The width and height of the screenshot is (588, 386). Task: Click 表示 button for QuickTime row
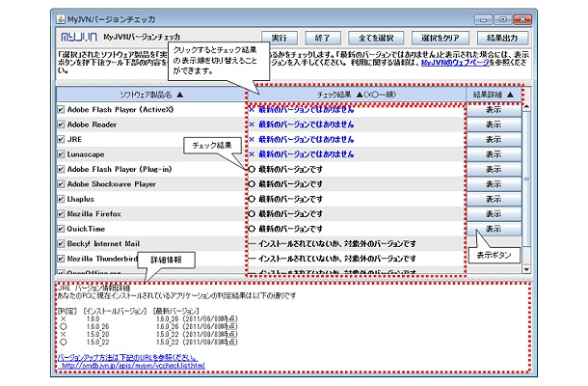coord(494,229)
